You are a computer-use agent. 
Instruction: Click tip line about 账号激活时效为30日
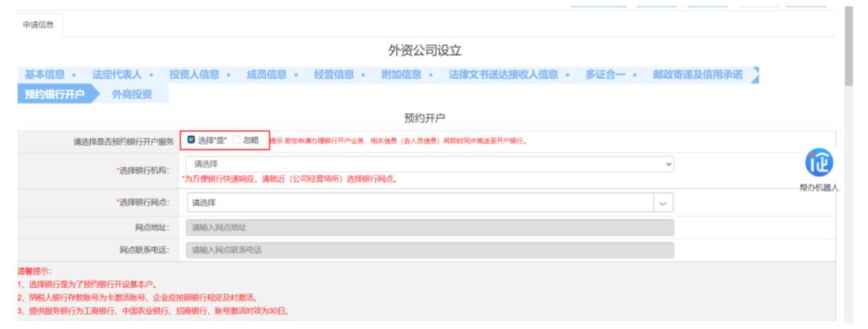[154, 310]
